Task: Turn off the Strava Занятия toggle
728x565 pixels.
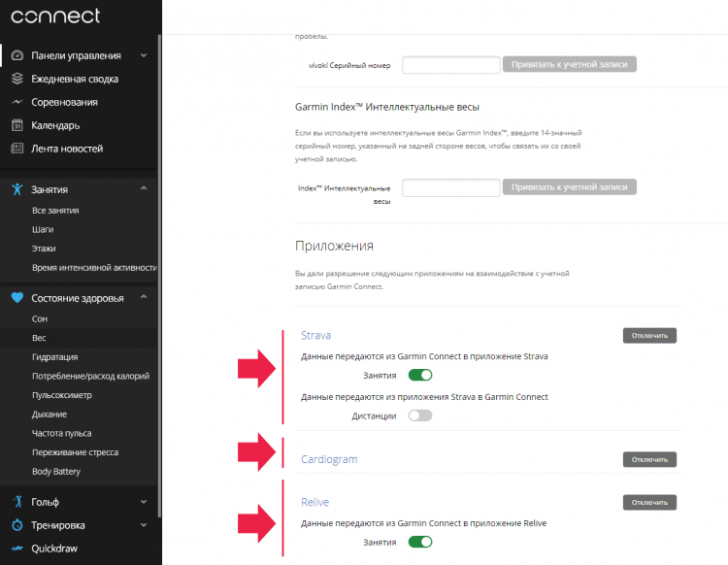Action: (420, 375)
